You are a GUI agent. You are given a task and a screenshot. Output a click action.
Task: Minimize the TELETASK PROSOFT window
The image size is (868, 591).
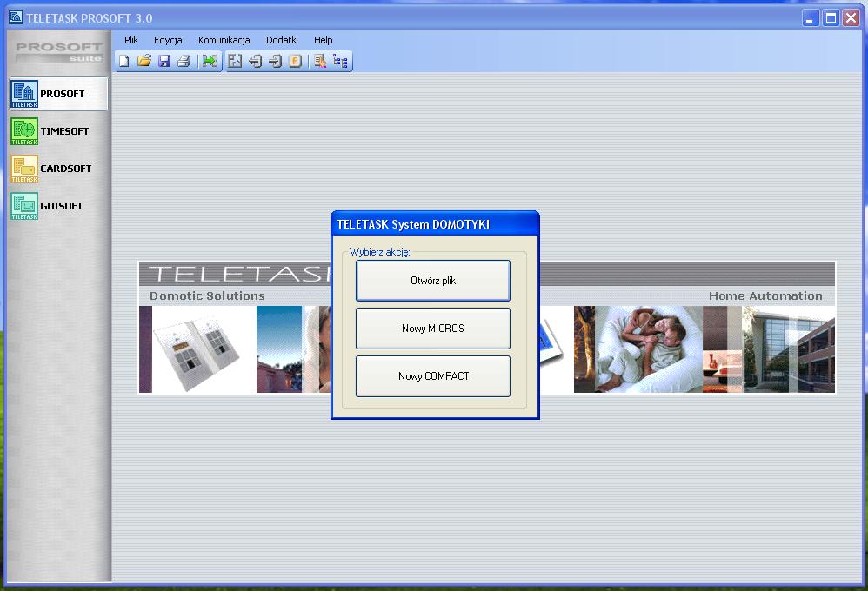tap(811, 18)
